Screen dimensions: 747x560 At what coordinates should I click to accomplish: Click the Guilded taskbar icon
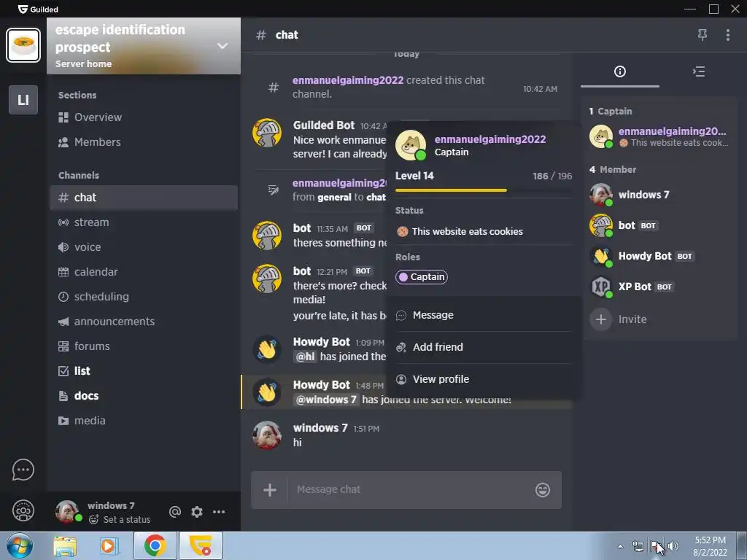point(201,546)
